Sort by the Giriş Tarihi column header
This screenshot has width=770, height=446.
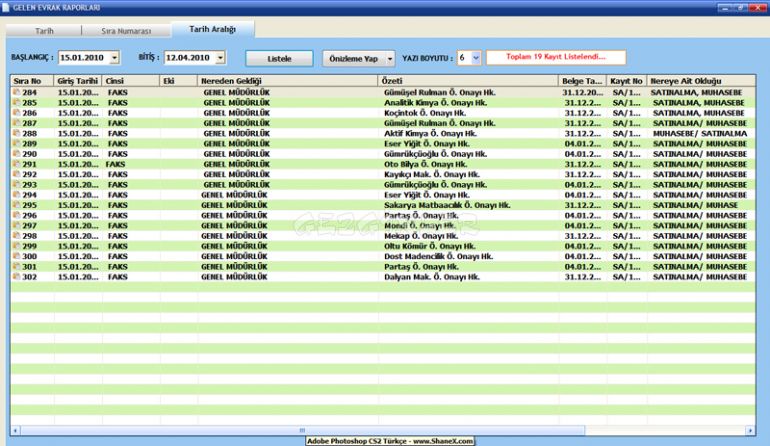[78, 79]
